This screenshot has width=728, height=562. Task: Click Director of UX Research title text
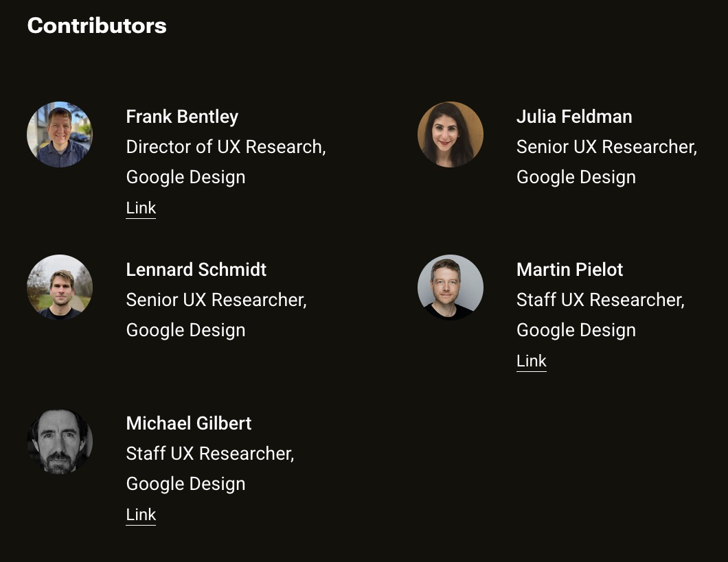click(x=226, y=147)
